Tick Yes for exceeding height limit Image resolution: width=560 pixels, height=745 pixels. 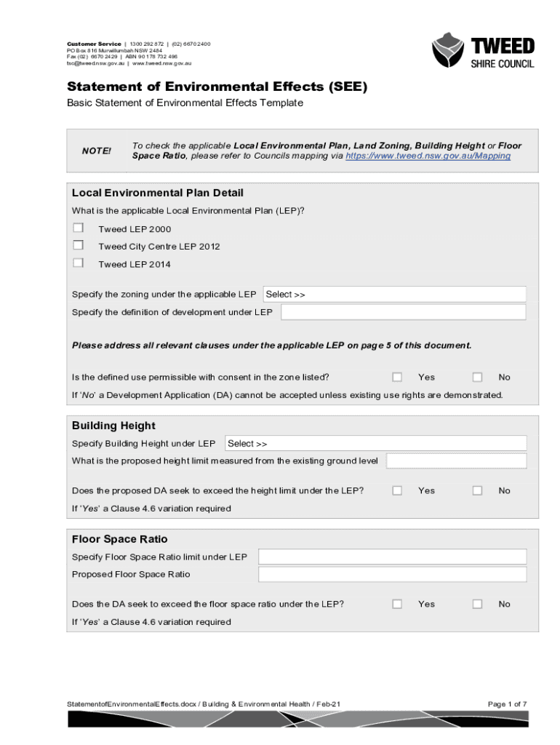pos(397,490)
